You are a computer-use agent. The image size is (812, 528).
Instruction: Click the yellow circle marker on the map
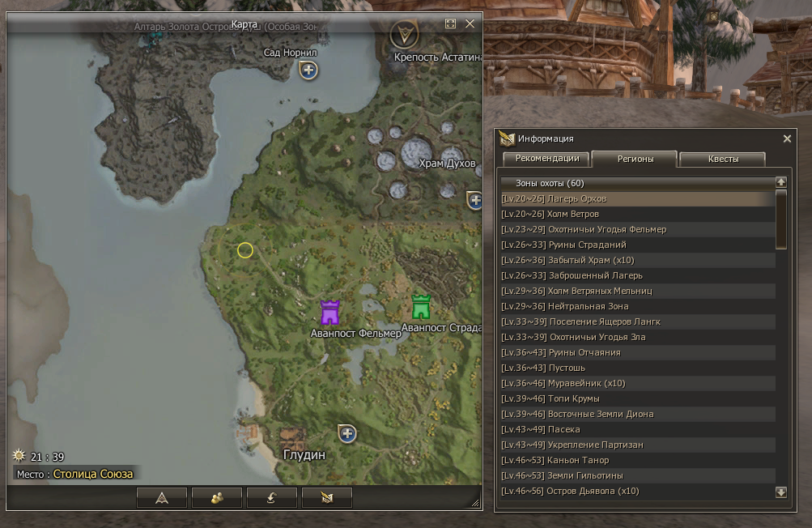point(245,250)
